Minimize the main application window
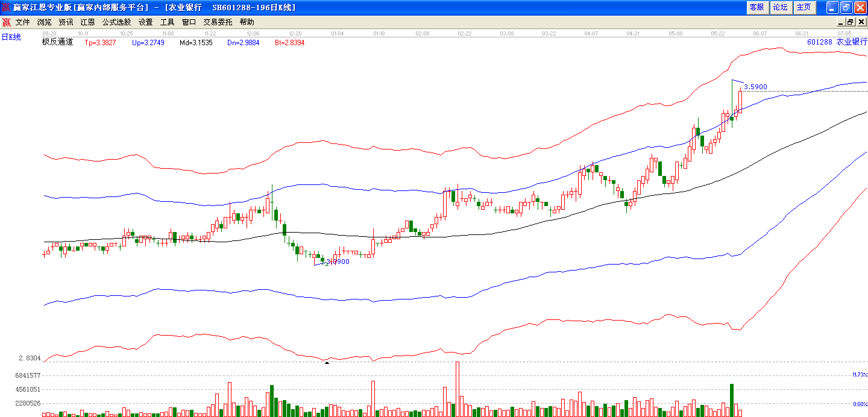Image resolution: width=868 pixels, height=417 pixels. click(x=832, y=7)
